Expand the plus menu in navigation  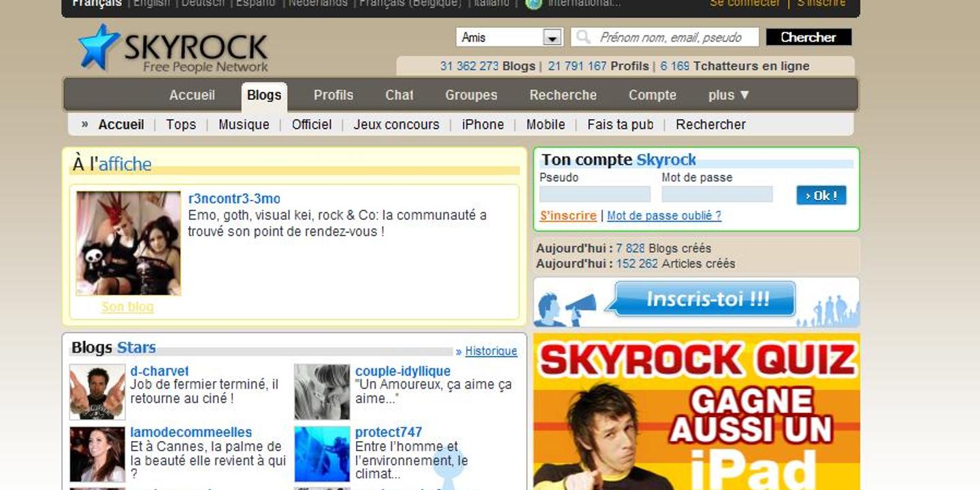click(x=728, y=95)
